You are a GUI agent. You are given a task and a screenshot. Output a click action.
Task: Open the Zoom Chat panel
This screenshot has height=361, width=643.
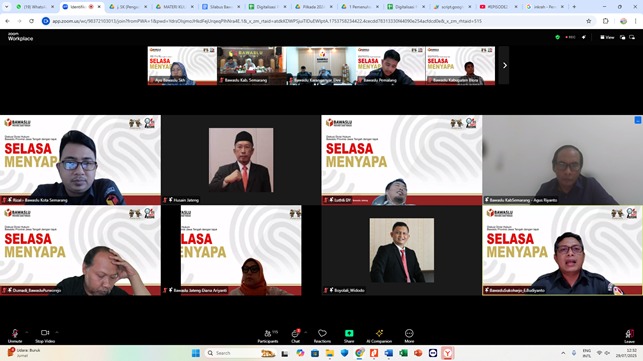point(295,336)
